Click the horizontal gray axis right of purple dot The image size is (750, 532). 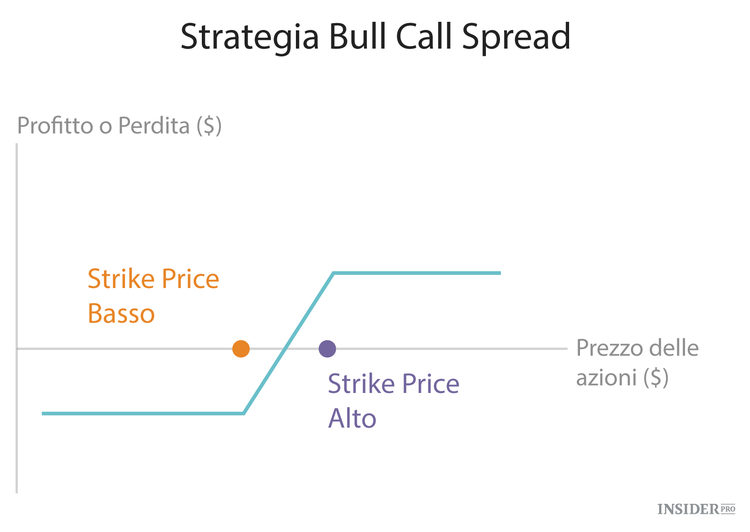(450, 348)
